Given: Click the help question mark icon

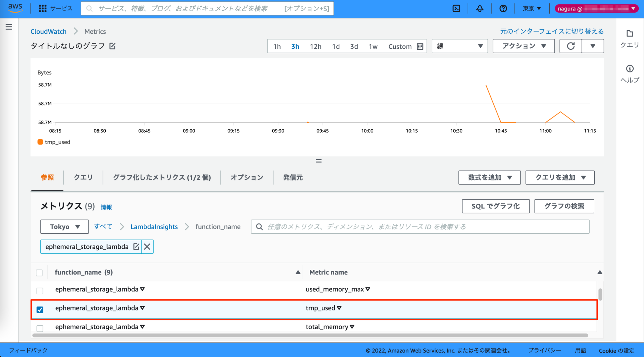Looking at the screenshot, I should click(x=503, y=8).
